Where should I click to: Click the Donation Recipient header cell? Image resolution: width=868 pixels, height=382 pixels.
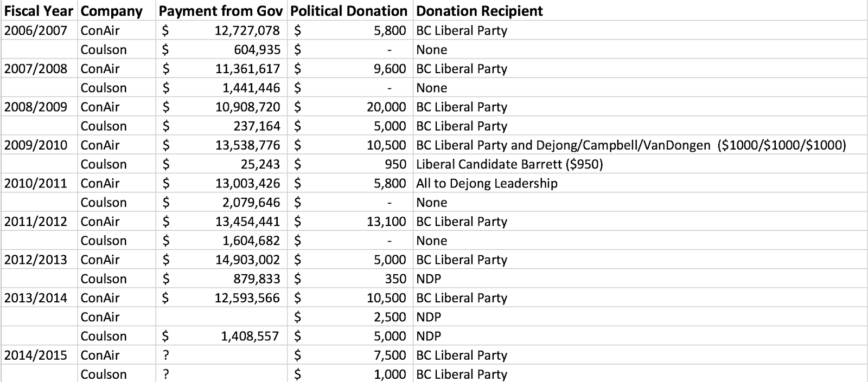click(480, 11)
